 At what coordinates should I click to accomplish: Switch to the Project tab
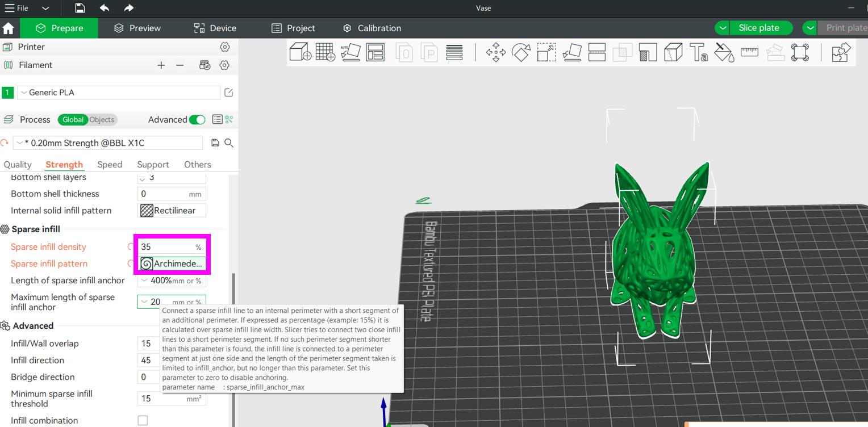pos(293,28)
